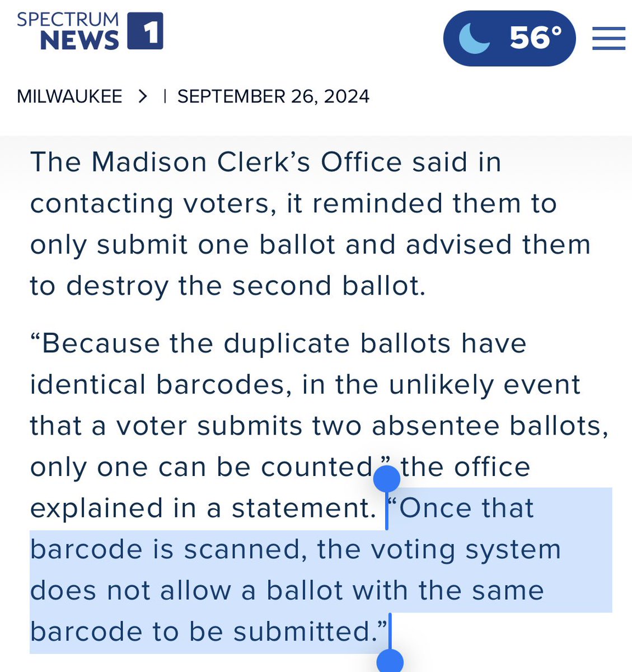Click the chevron arrow after Milwaukee

point(143,96)
